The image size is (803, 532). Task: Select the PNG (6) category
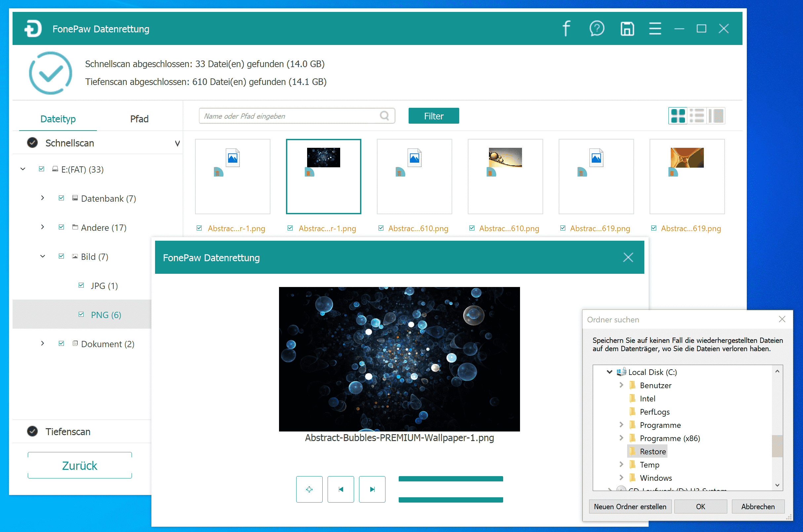pyautogui.click(x=106, y=315)
